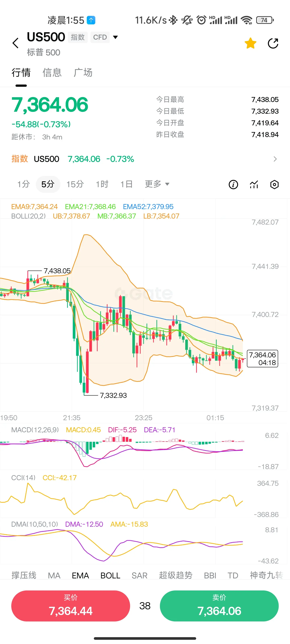This screenshot has height=644, width=290.
Task: Toggle the BBI indicator
Action: point(210,575)
